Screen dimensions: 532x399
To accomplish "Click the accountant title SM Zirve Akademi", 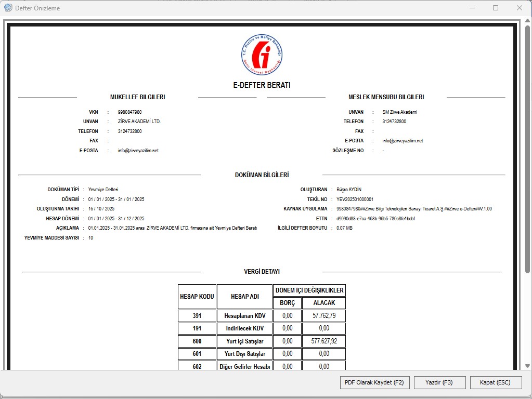I will 400,112.
